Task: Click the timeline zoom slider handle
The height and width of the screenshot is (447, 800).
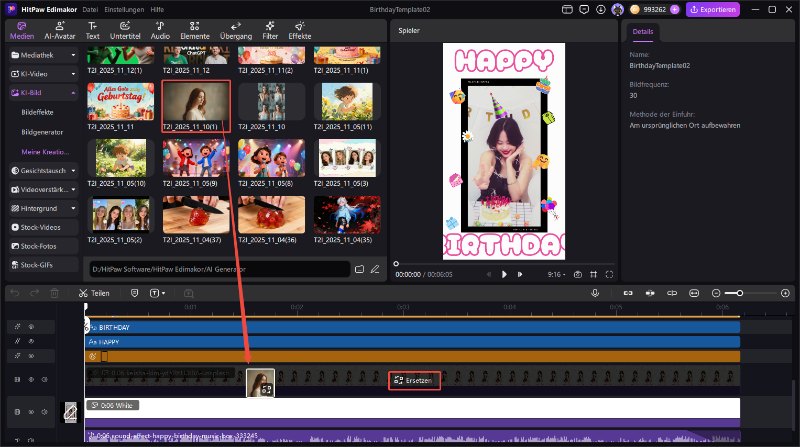Action: pos(739,293)
